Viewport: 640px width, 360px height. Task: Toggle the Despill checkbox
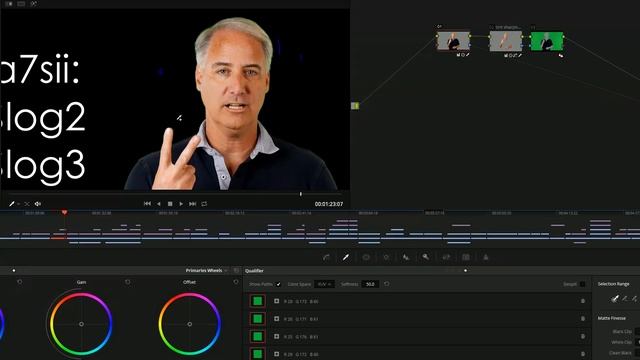pos(582,284)
